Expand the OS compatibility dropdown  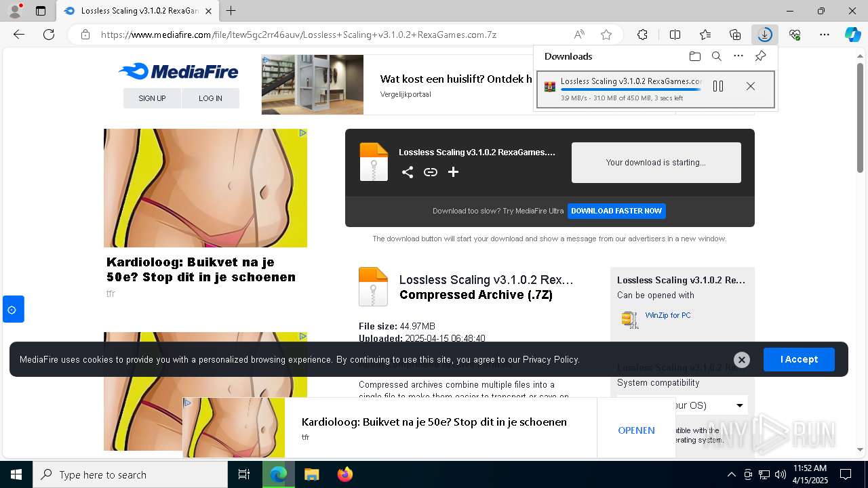pos(740,405)
